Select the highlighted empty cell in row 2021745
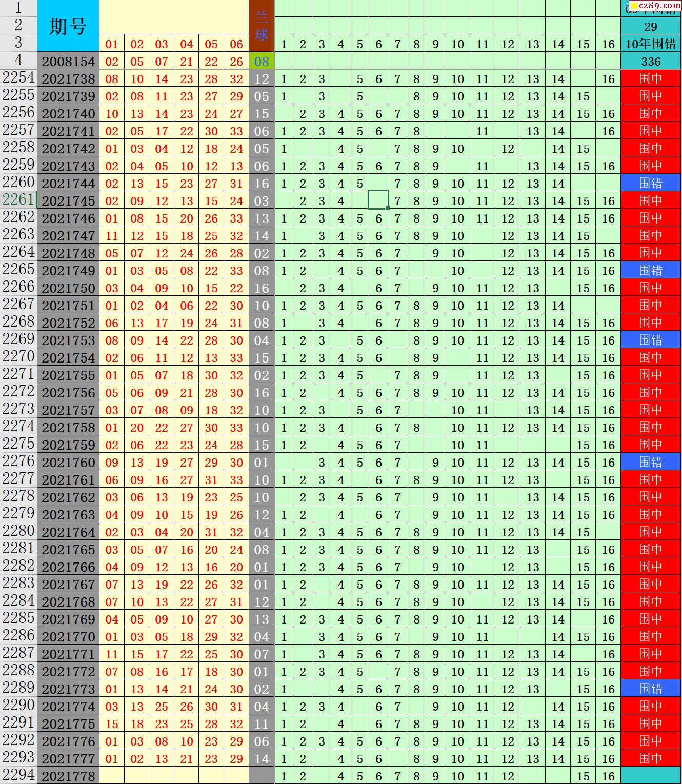682x784 pixels. tap(378, 200)
